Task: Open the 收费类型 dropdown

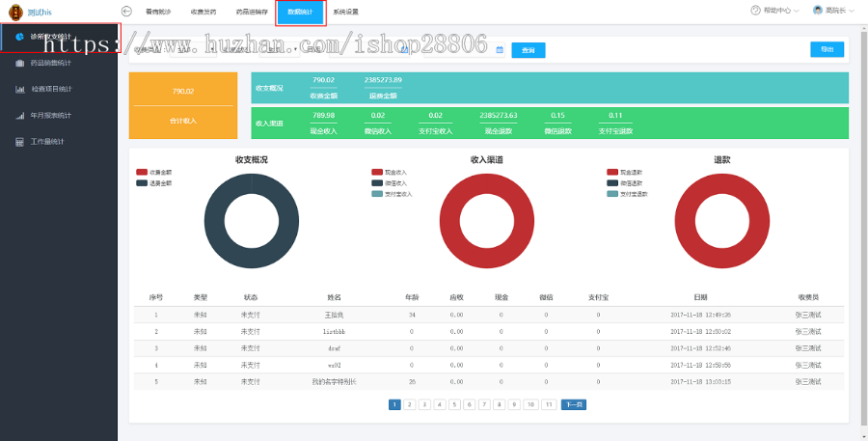Action: coord(193,50)
